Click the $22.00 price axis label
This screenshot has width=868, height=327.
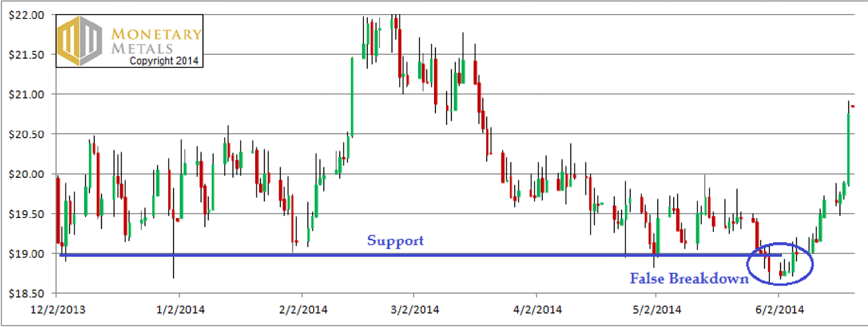[x=28, y=14]
